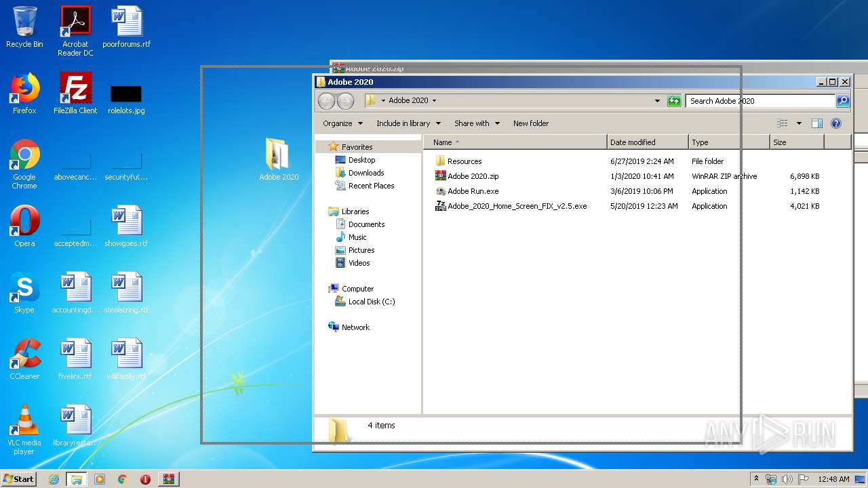This screenshot has width=868, height=488.
Task: Open Pictures library
Action: pyautogui.click(x=355, y=250)
